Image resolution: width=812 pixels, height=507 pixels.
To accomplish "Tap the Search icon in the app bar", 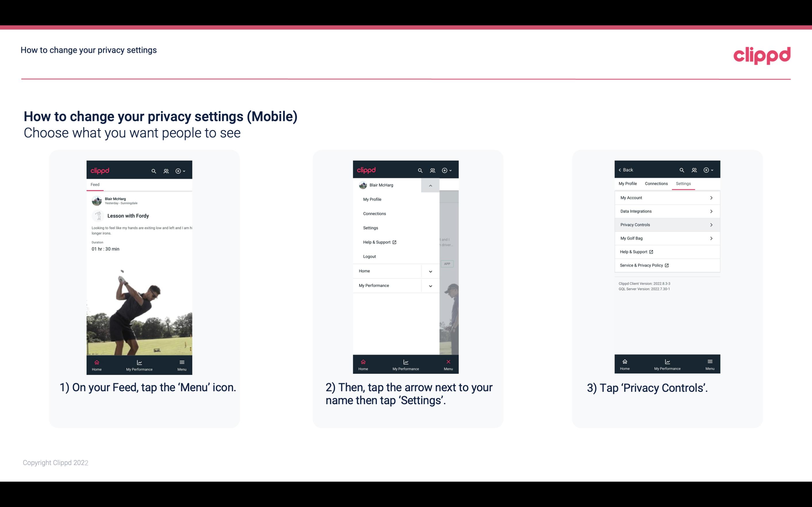I will 154,170.
